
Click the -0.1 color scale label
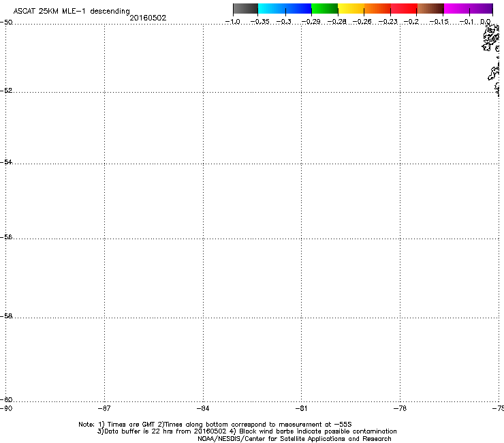click(x=467, y=22)
